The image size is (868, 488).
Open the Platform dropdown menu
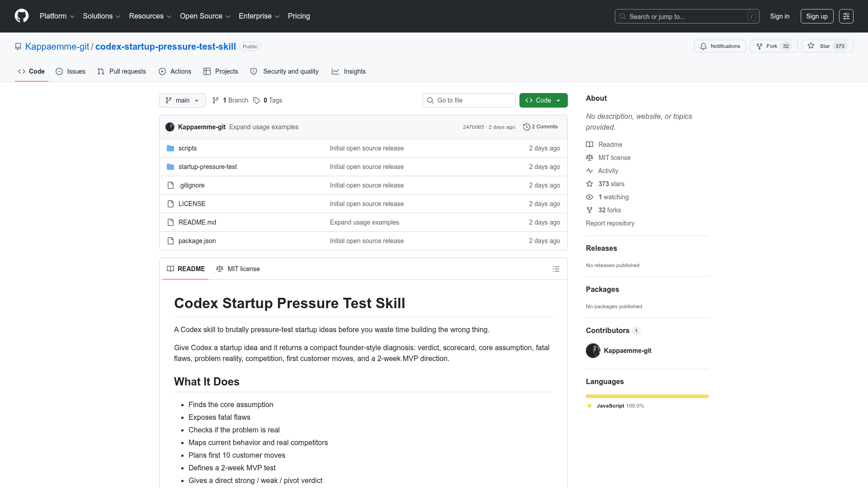[x=57, y=16]
